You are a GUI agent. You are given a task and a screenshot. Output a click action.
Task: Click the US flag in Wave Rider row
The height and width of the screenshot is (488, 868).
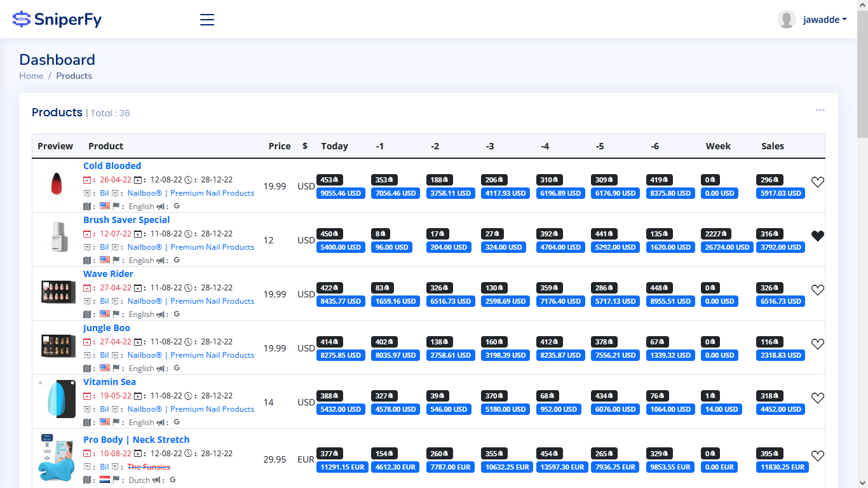click(105, 314)
